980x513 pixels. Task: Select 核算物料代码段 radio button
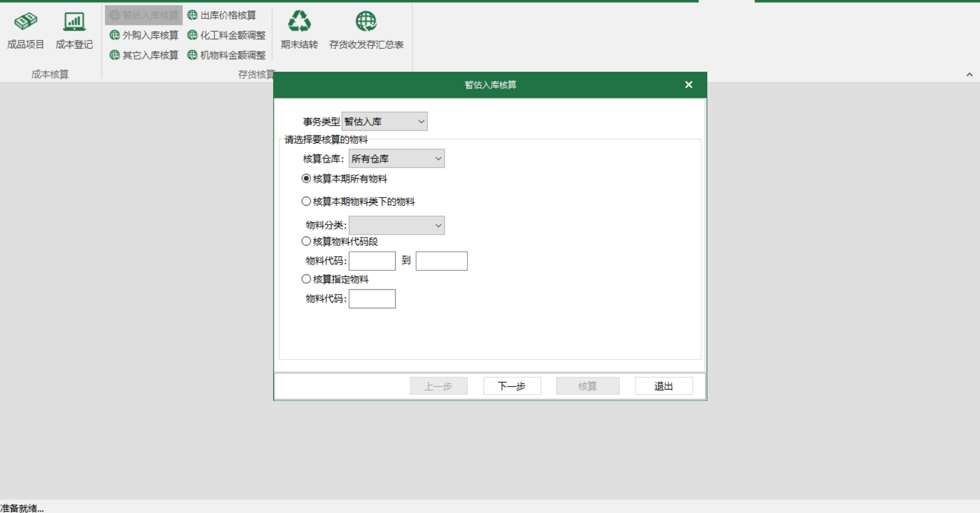click(306, 240)
